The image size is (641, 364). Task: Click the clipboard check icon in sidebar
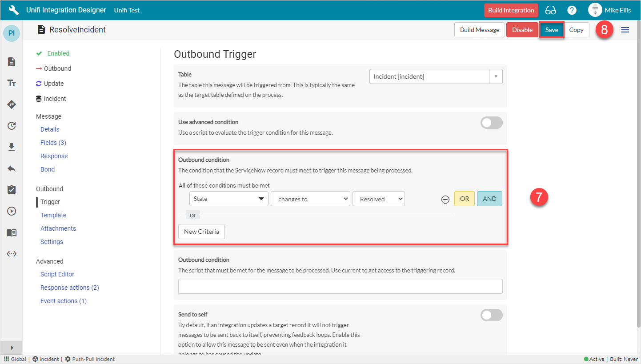12,190
